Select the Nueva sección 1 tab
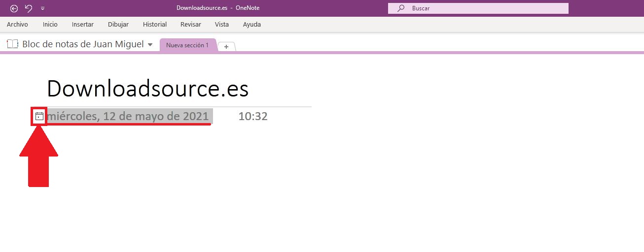The image size is (644, 252). point(187,45)
